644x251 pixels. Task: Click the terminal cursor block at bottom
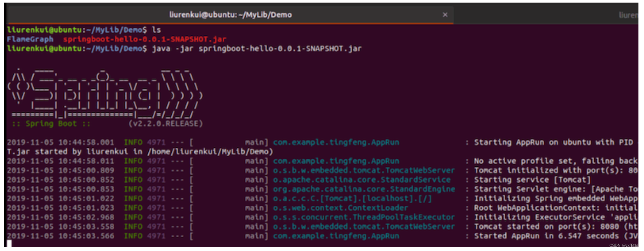(x=9, y=244)
